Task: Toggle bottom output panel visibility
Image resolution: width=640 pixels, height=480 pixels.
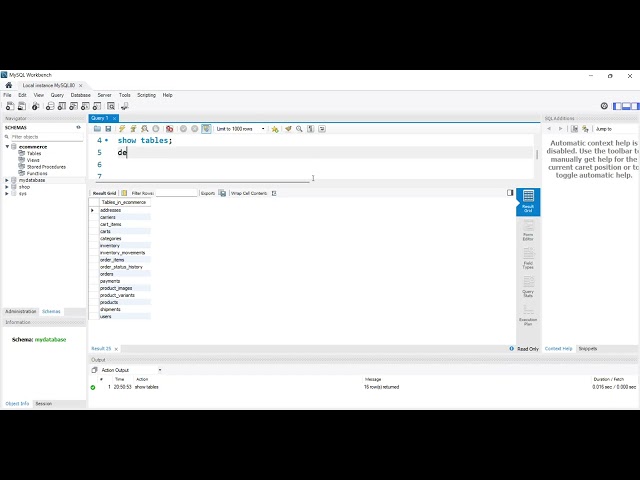Action: coord(626,106)
